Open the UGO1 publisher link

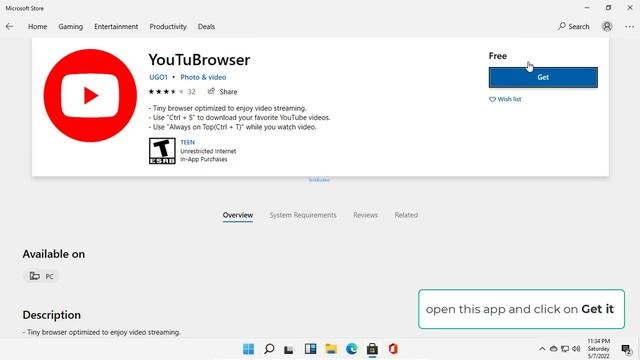coord(158,77)
